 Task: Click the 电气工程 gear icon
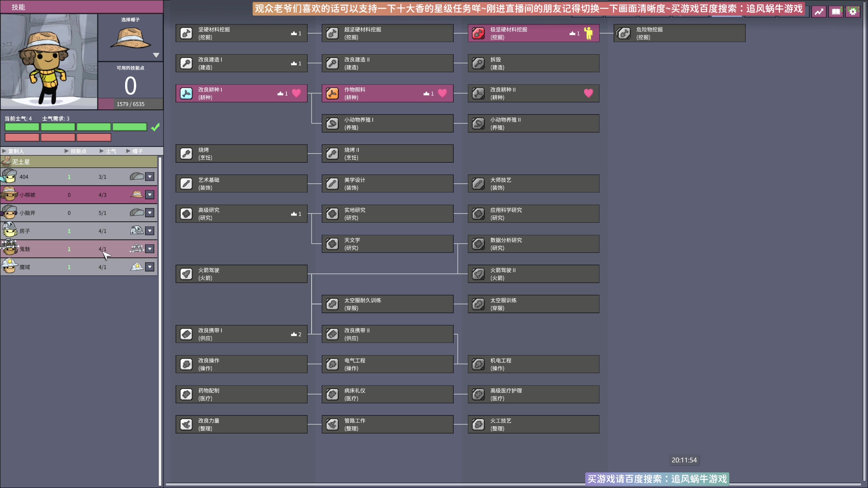tap(332, 364)
